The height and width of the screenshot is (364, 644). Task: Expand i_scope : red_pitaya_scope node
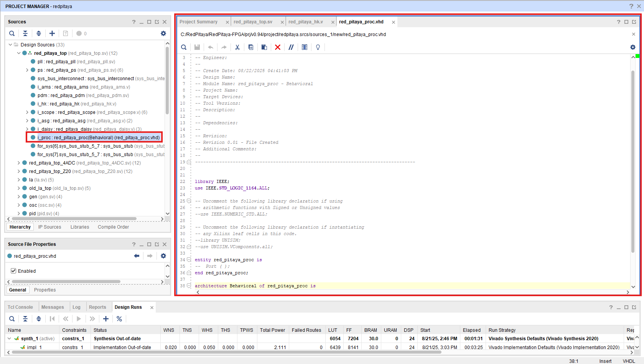(27, 112)
